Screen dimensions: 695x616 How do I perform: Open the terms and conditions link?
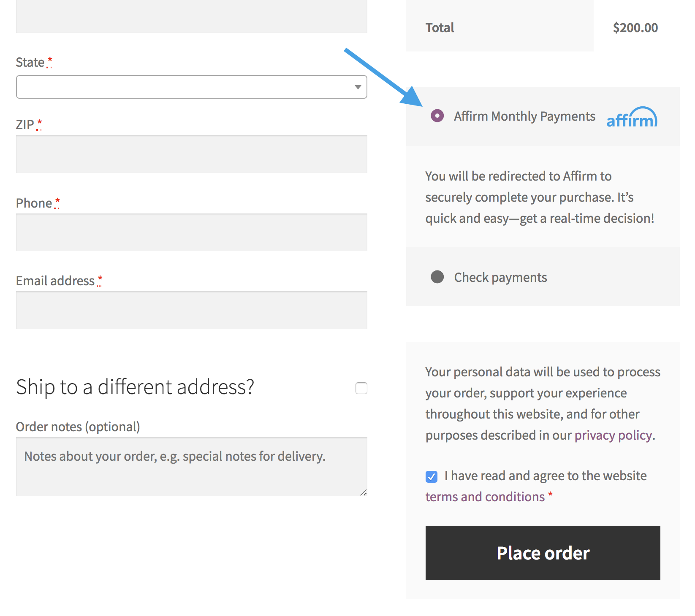[x=485, y=497]
